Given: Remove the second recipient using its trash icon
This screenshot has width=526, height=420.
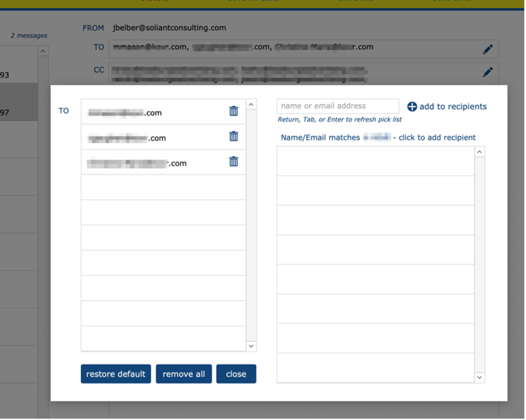Looking at the screenshot, I should pyautogui.click(x=234, y=137).
